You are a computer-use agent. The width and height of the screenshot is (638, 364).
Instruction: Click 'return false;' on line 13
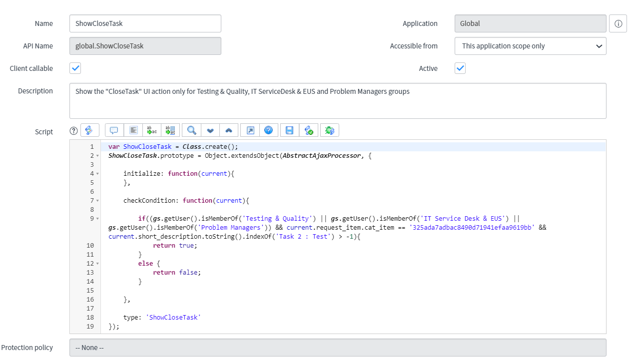coord(177,273)
